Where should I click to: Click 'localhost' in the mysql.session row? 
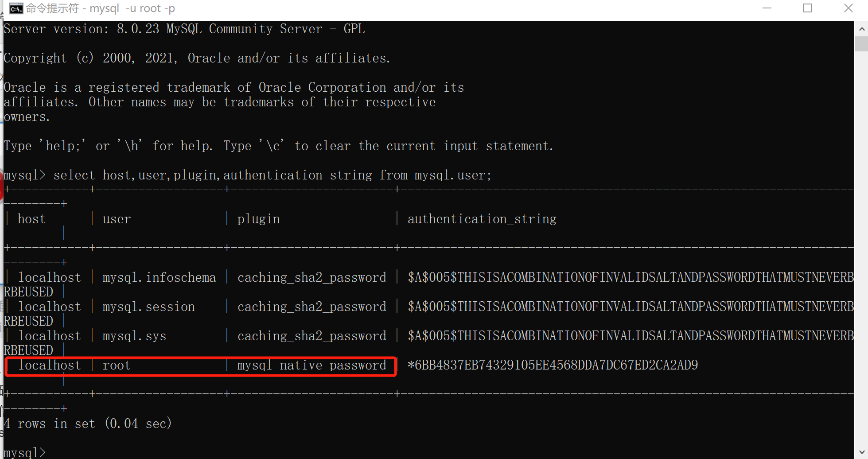click(49, 307)
